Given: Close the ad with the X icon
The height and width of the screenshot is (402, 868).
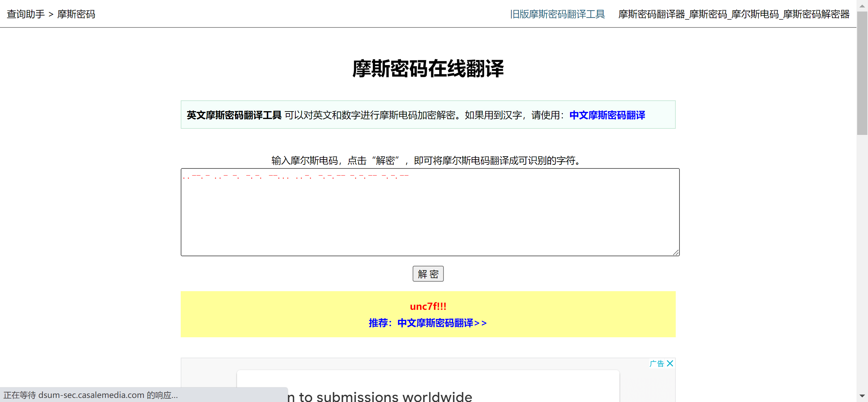Looking at the screenshot, I should (670, 363).
